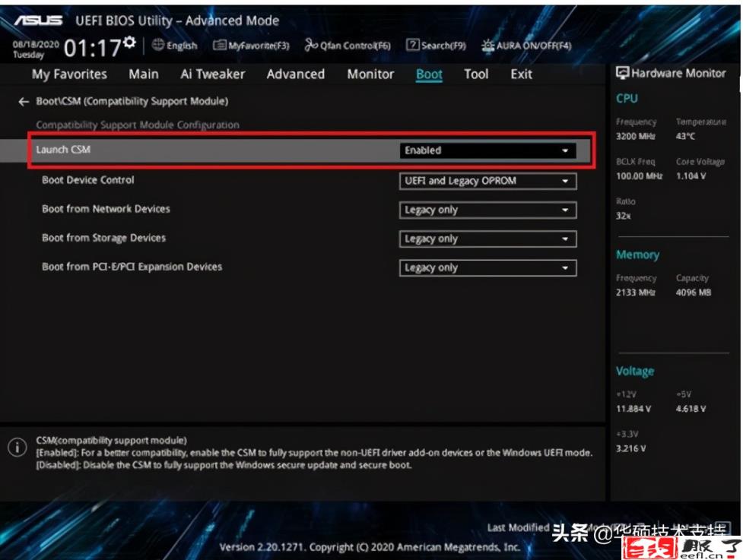Open the Monitor tab

tap(370, 74)
